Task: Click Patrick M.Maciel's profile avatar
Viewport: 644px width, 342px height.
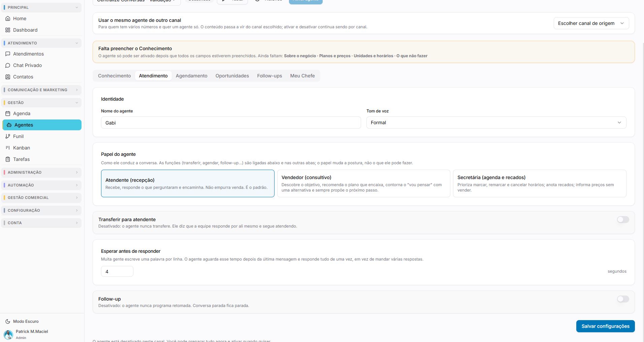Action: (8, 334)
